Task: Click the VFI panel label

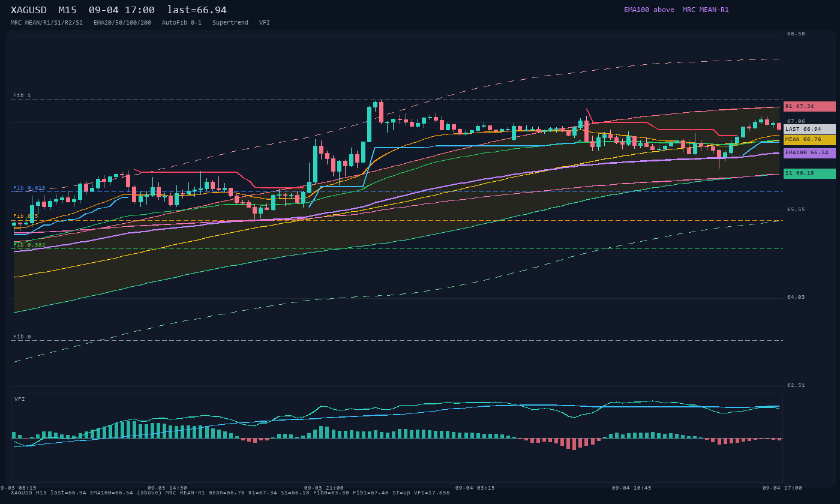Action: click(x=20, y=399)
